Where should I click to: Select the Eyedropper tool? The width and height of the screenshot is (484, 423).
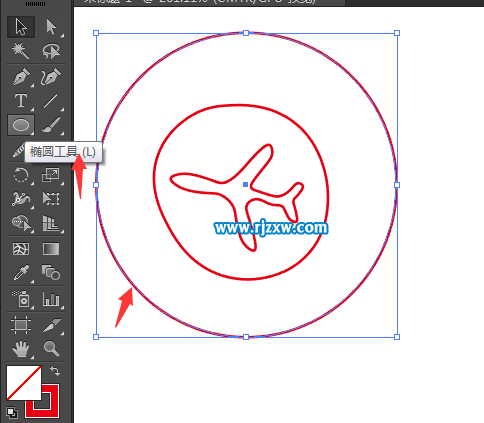coord(21,273)
